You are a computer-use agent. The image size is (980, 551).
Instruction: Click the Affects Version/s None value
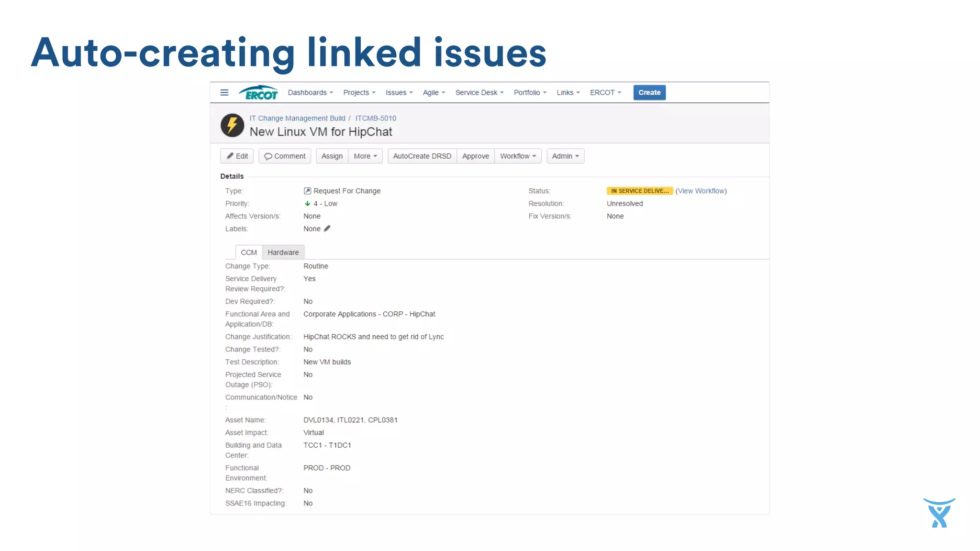click(x=312, y=216)
